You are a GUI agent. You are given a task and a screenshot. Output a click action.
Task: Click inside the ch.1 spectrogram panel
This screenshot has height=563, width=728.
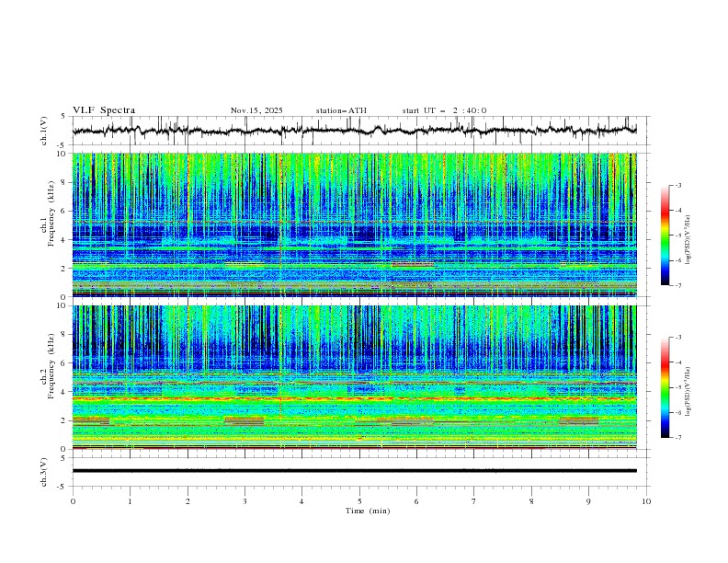[x=354, y=224]
